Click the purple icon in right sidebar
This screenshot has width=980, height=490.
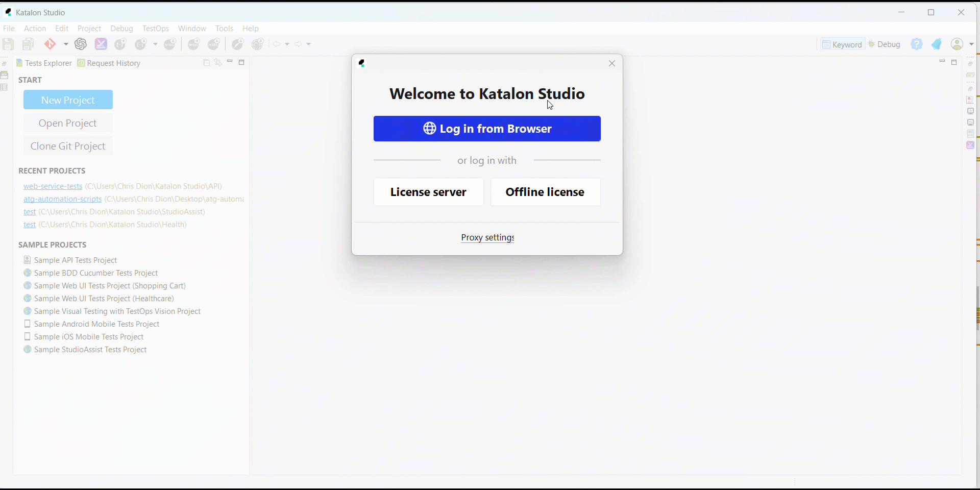coord(970,145)
